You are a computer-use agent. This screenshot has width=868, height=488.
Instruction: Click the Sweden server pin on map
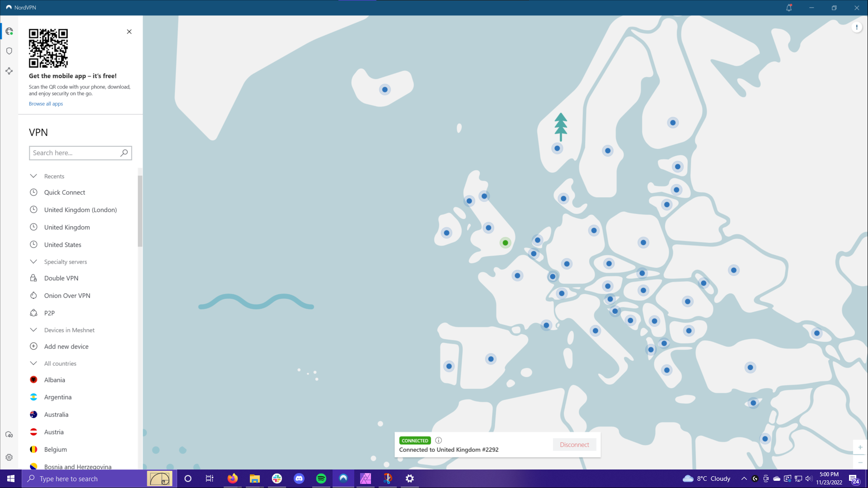(x=607, y=151)
